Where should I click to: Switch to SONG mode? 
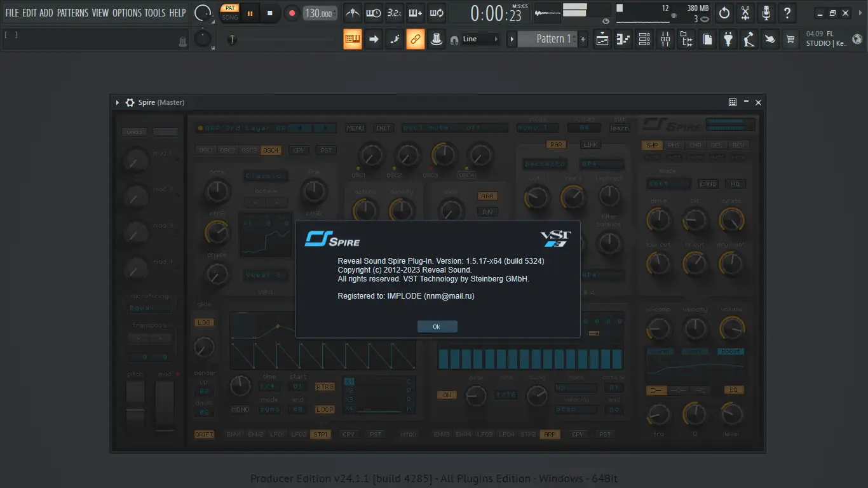[x=230, y=18]
